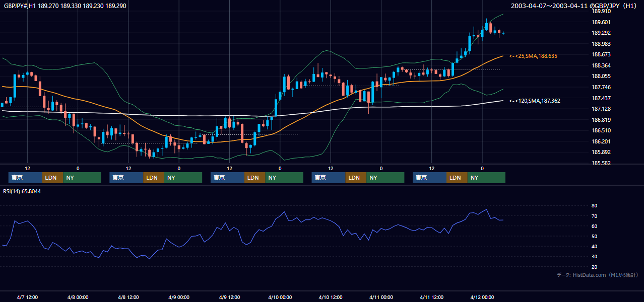The height and width of the screenshot is (302, 644).
Task: Select the 4/9 00:00 date label
Action: click(x=179, y=297)
